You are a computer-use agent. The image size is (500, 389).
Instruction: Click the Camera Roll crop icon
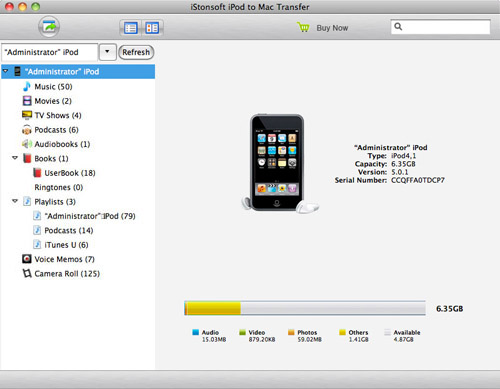(x=27, y=273)
